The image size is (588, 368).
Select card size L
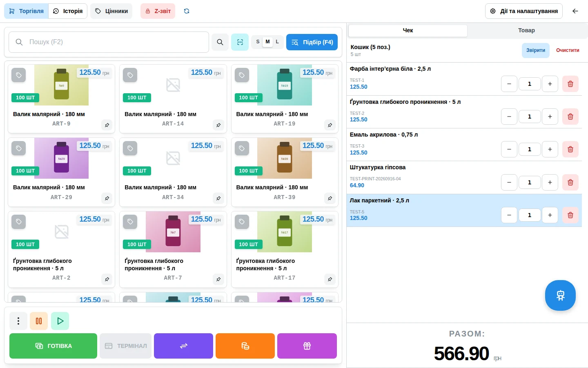277,42
